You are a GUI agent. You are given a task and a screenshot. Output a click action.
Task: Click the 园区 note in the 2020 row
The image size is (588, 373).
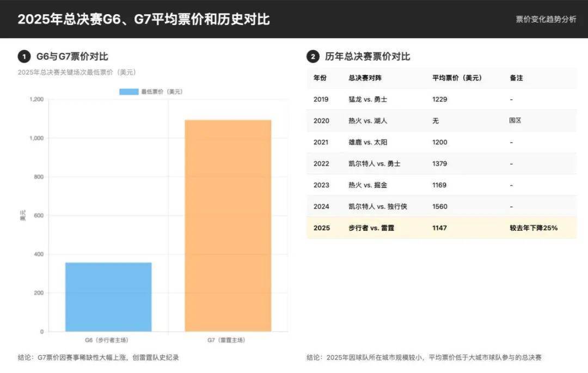point(514,120)
